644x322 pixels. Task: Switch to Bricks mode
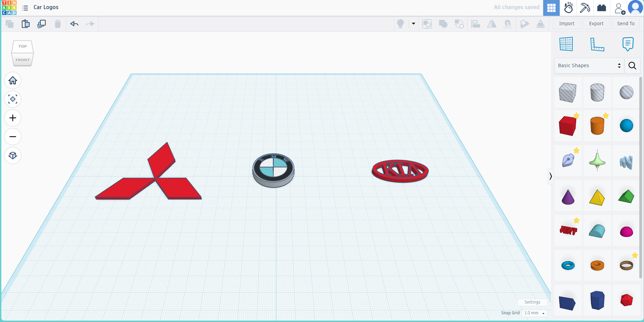pyautogui.click(x=602, y=8)
